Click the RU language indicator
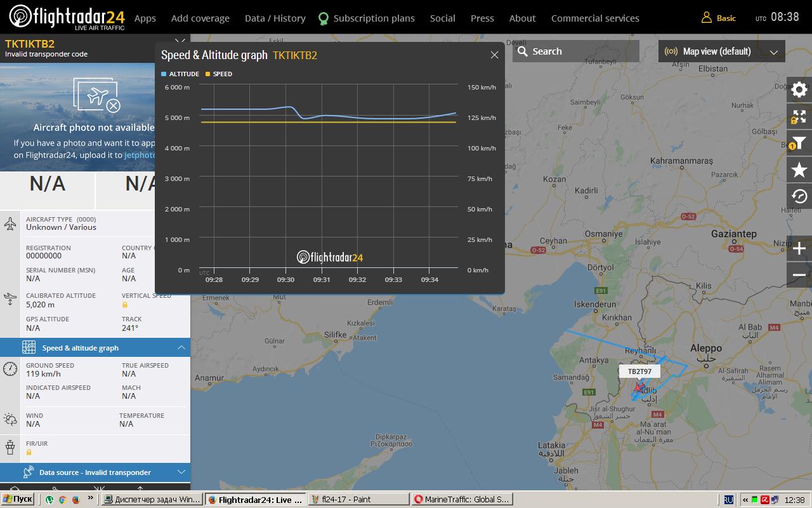Image resolution: width=812 pixels, height=508 pixels. tap(729, 500)
